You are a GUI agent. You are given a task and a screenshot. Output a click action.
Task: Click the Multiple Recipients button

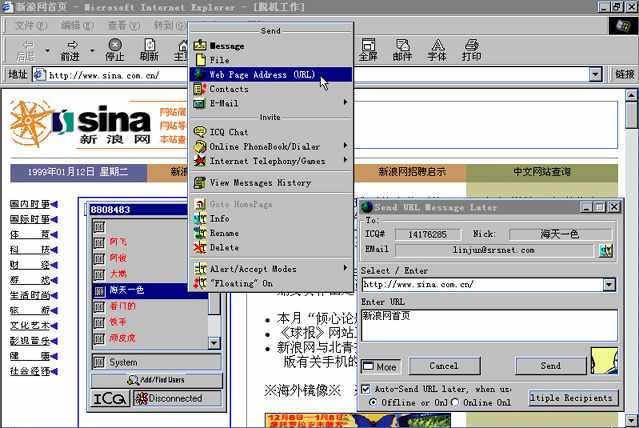[x=573, y=398]
